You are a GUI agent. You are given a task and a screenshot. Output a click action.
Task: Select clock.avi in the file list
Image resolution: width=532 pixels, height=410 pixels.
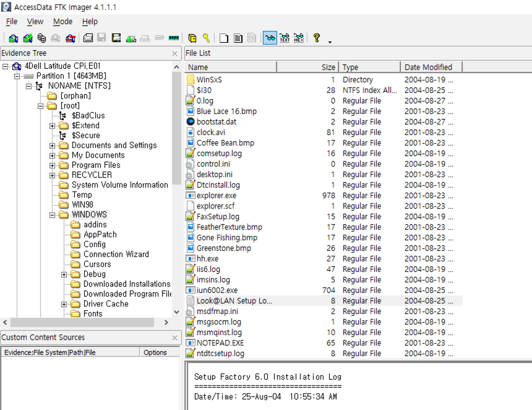[x=211, y=133]
